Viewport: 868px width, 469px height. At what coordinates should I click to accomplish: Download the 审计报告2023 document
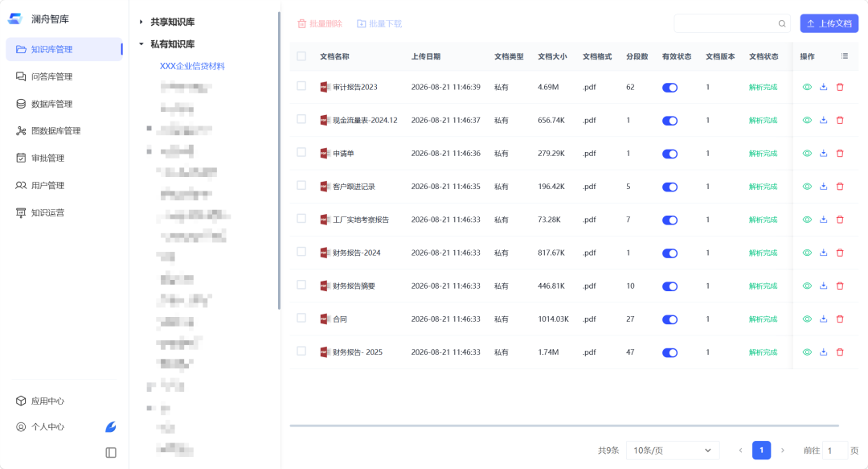coord(824,87)
